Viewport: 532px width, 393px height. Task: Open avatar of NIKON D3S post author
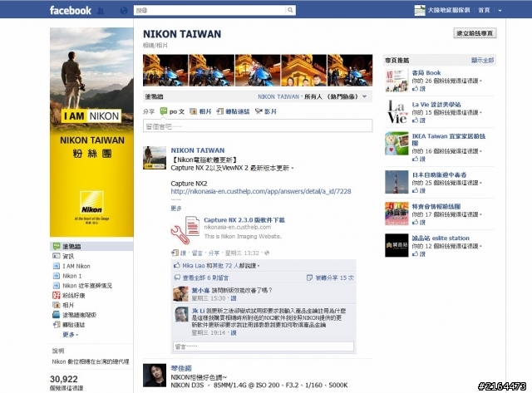point(155,376)
